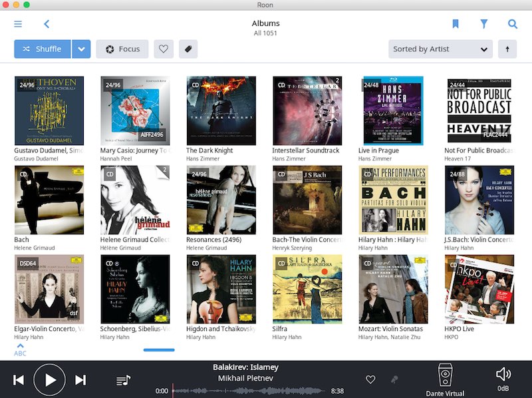Open Helene Grimaud Collection cover
532x398 pixels.
click(x=135, y=200)
